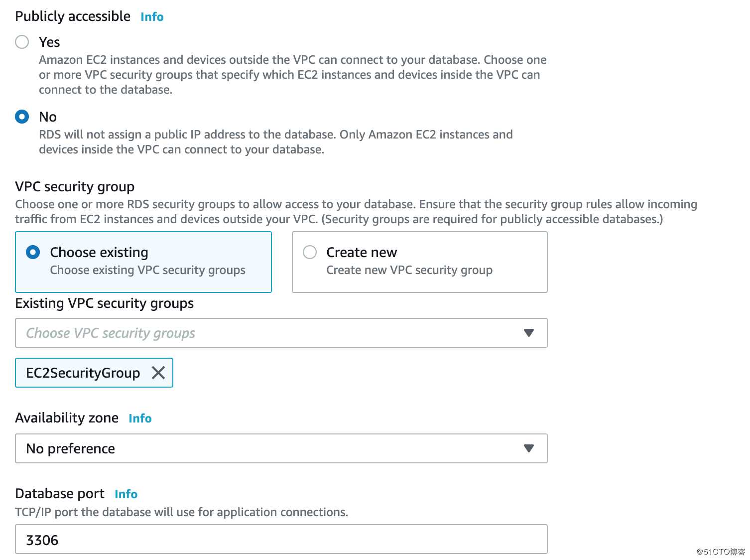Open Info link next to Database port

tap(126, 494)
